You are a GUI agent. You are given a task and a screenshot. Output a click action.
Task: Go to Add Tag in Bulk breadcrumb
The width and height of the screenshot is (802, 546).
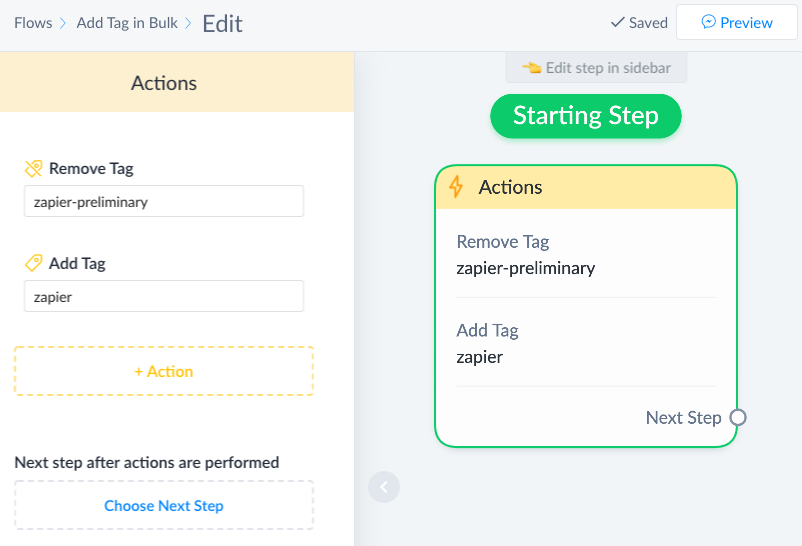pos(127,22)
